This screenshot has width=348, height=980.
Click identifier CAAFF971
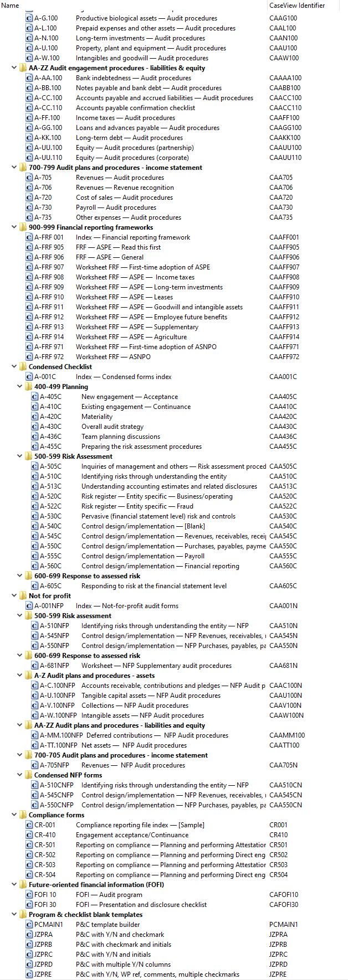click(x=284, y=347)
